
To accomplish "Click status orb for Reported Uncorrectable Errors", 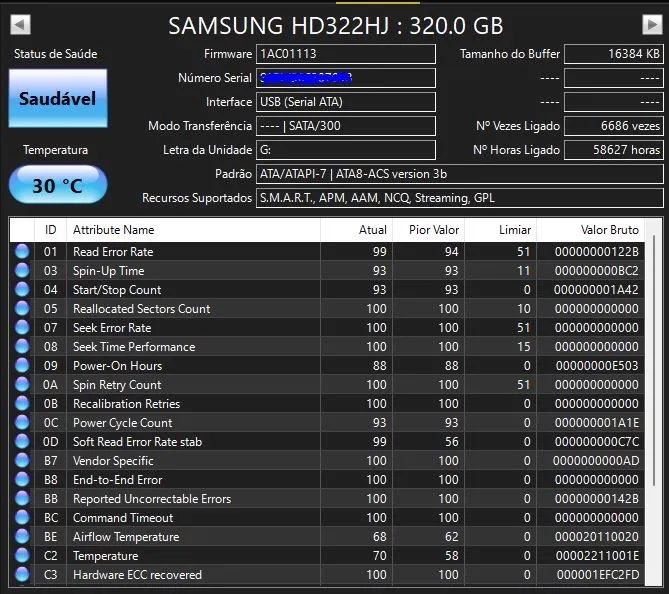I will point(22,498).
